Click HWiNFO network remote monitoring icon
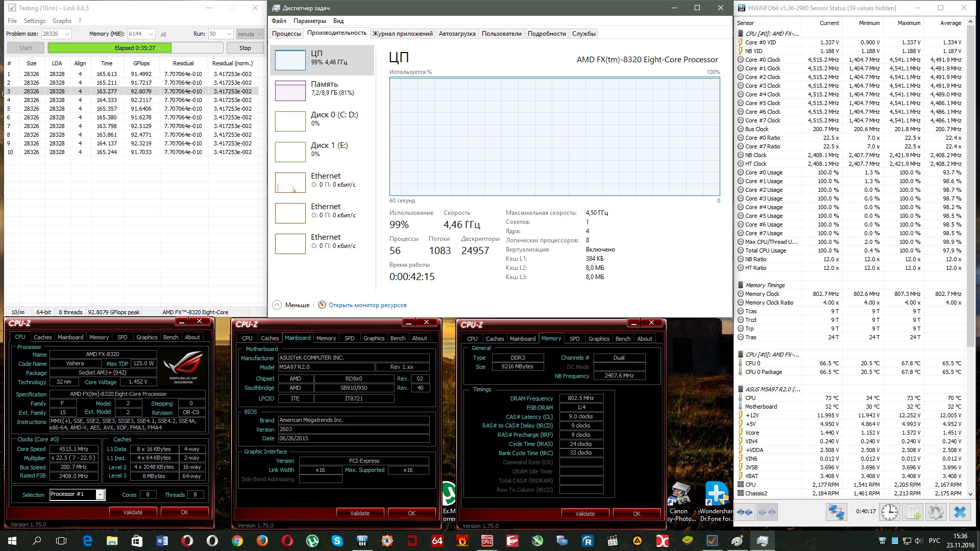 tap(837, 512)
